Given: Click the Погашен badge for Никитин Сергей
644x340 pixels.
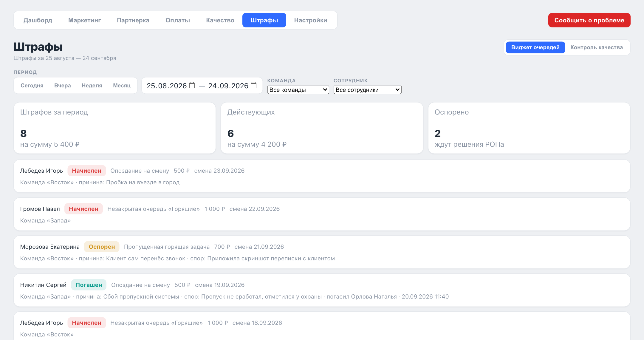Looking at the screenshot, I should pyautogui.click(x=89, y=285).
